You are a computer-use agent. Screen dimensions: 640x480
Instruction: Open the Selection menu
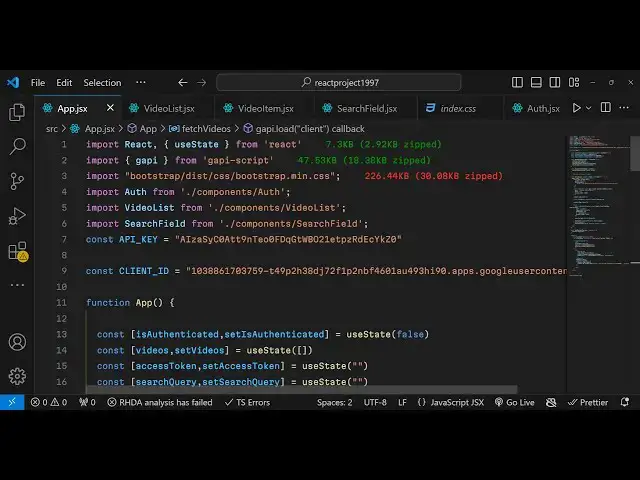(x=102, y=82)
